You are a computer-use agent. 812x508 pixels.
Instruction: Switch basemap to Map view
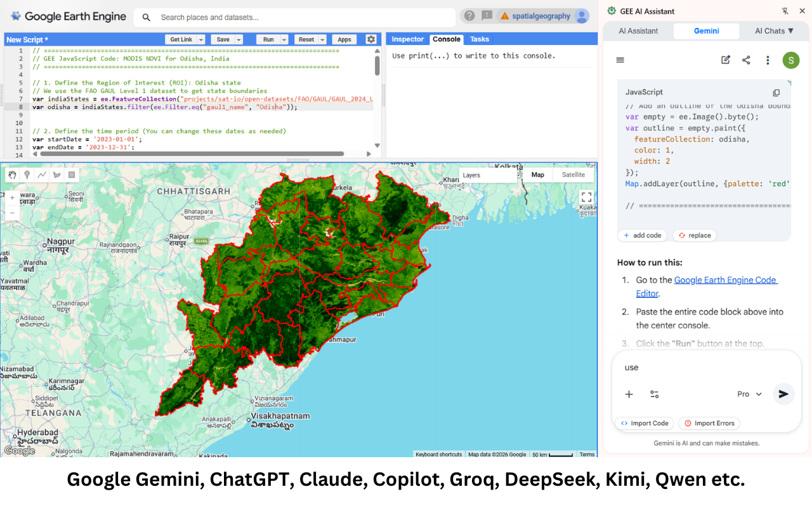click(x=537, y=175)
